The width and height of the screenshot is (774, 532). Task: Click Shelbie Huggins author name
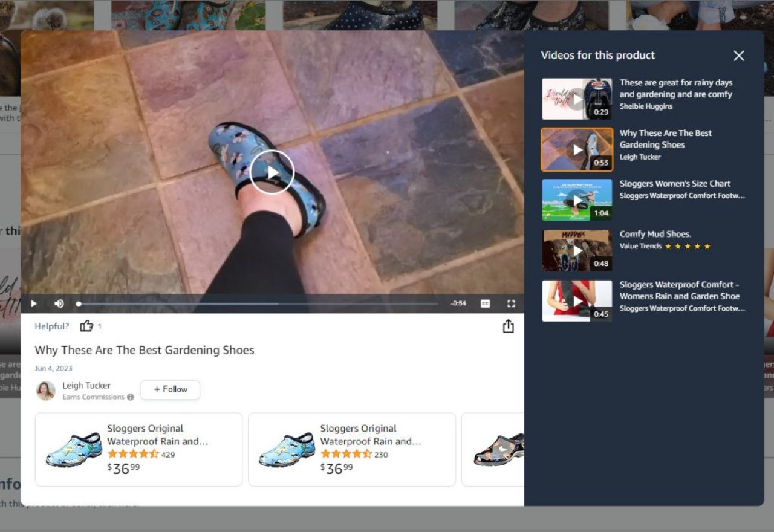(x=646, y=106)
